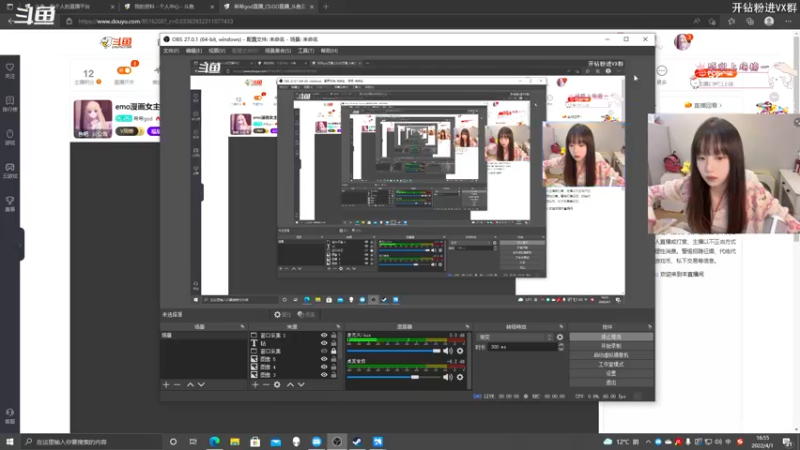Collapse the Douyu left sidebar handle
The image size is (800, 450).
coord(21,245)
